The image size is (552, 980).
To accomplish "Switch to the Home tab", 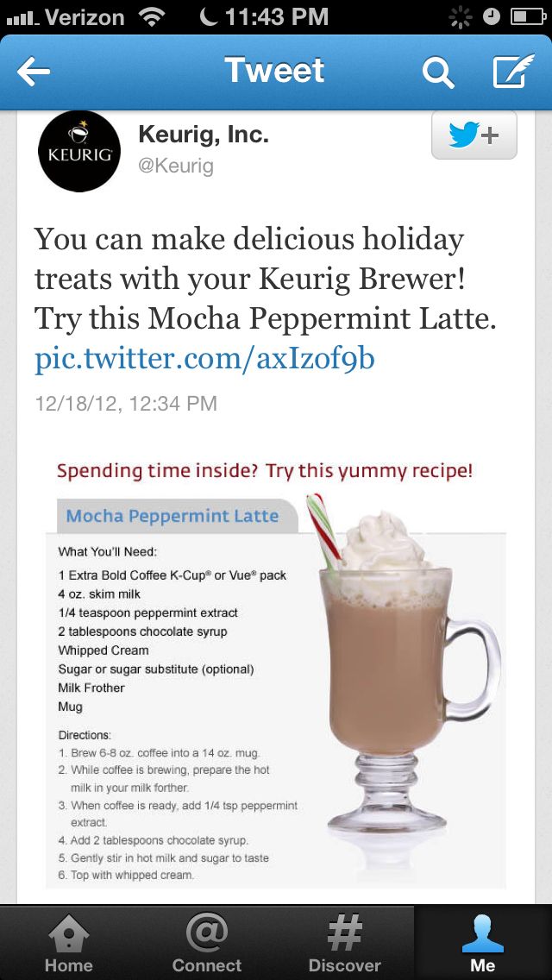I will coord(69,942).
